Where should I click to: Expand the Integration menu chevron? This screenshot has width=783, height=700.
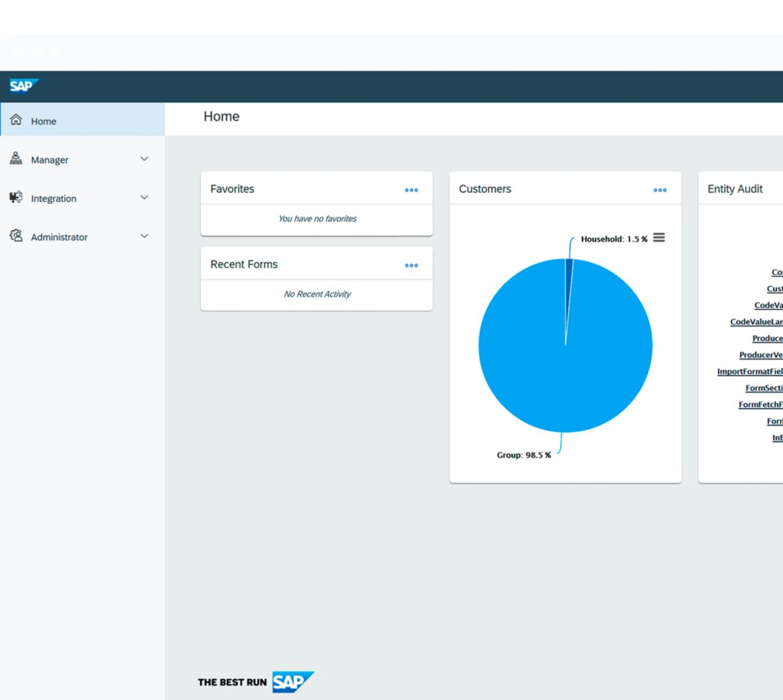pos(145,198)
